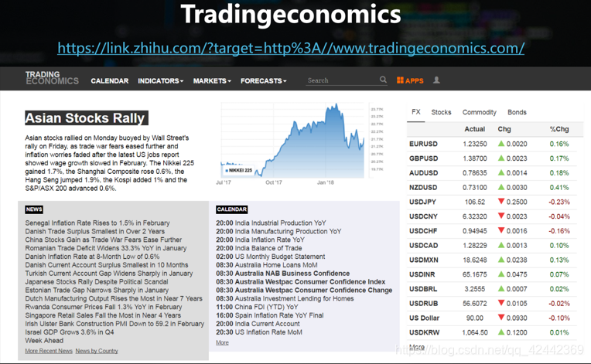
Task: Click News by Country link
Action: tap(97, 351)
